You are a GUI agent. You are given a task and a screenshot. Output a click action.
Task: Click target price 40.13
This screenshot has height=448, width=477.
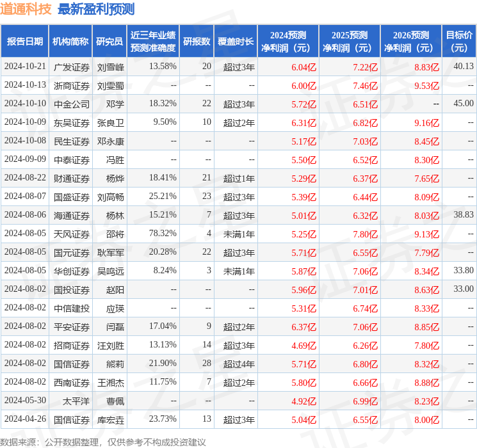(464, 67)
